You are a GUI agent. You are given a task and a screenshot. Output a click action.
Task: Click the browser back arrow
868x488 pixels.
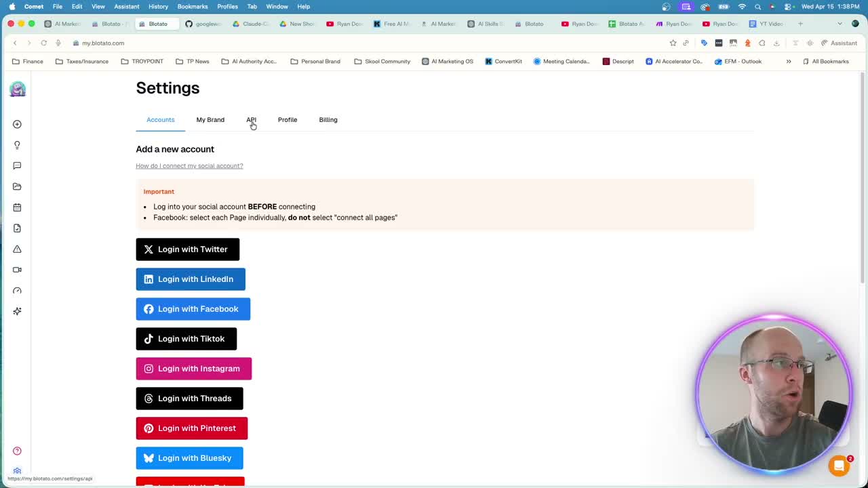[15, 43]
